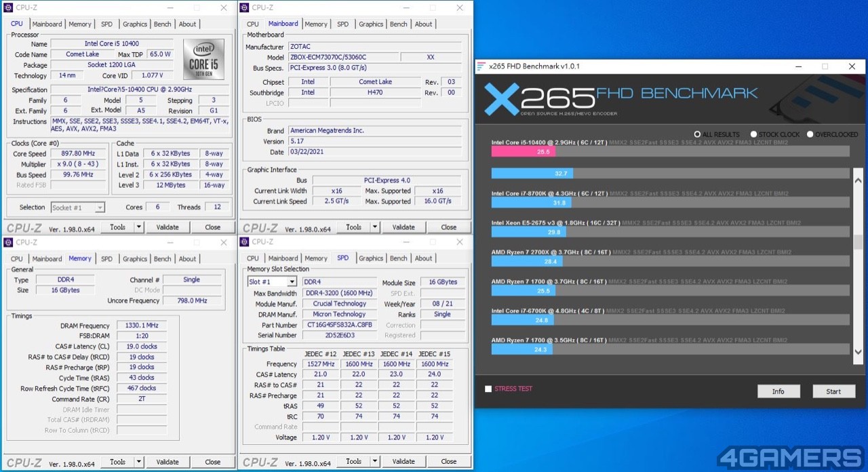Image resolution: width=868 pixels, height=472 pixels.
Task: Click CPU-Z title icon in the SPD window
Action: pyautogui.click(x=244, y=241)
